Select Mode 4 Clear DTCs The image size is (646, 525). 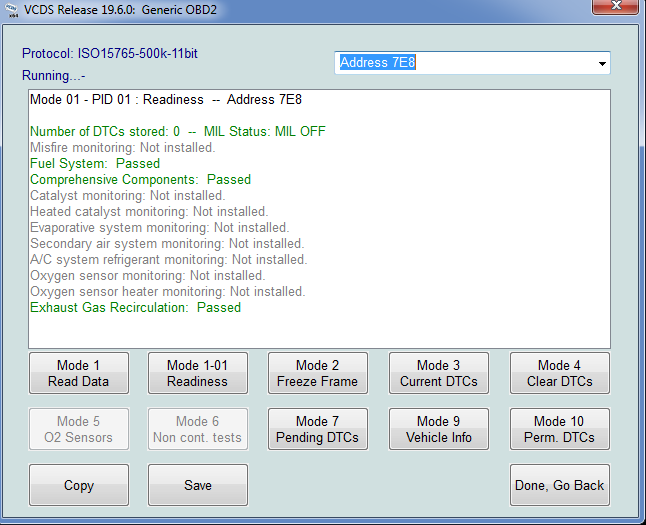(560, 373)
